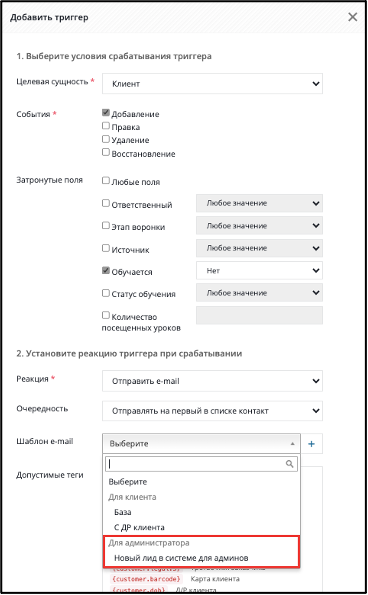Collapse the Шаблон e-mail select box
Image resolution: width=368 pixels, height=595 pixels.
[201, 444]
